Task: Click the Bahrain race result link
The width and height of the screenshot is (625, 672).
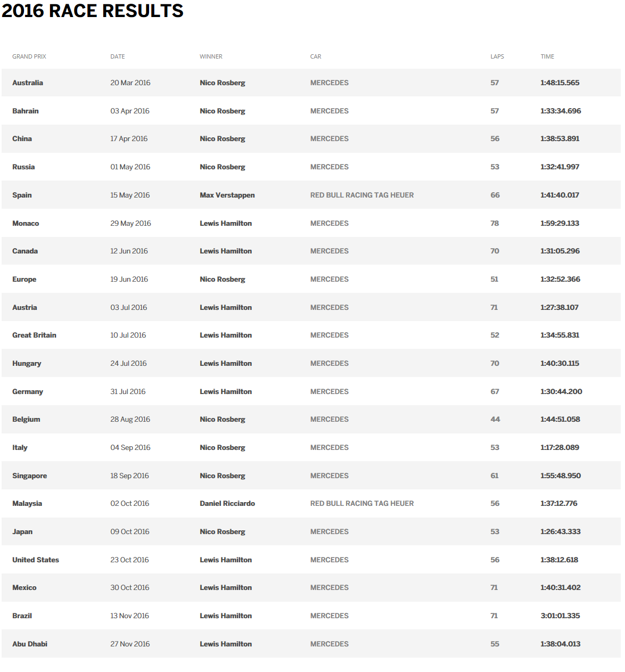Action: point(26,111)
